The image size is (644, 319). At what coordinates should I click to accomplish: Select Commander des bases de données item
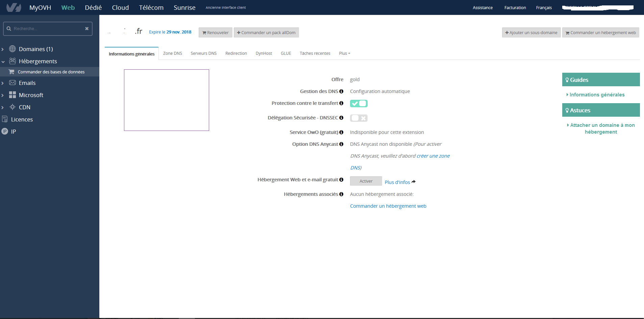(x=50, y=72)
